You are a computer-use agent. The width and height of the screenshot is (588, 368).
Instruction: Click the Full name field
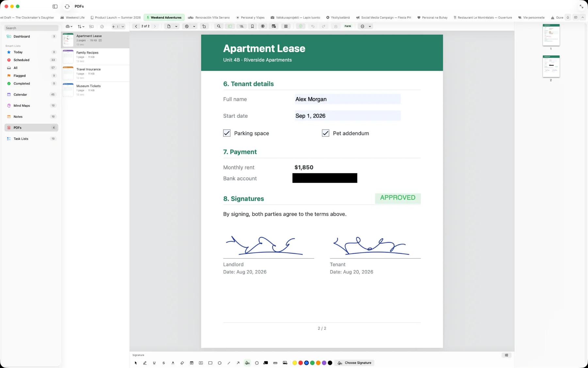coord(348,99)
